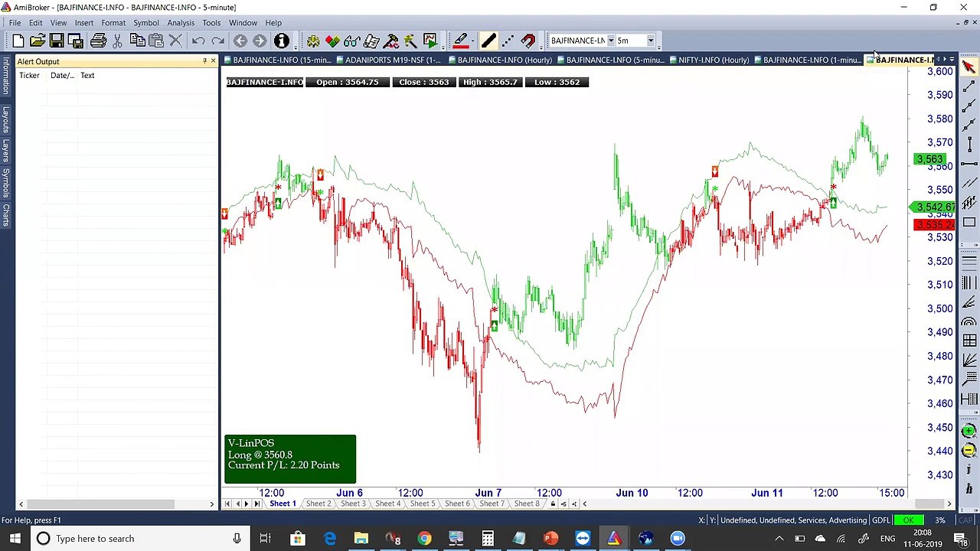
Task: Select the Sheet 5 tab
Action: 422,504
